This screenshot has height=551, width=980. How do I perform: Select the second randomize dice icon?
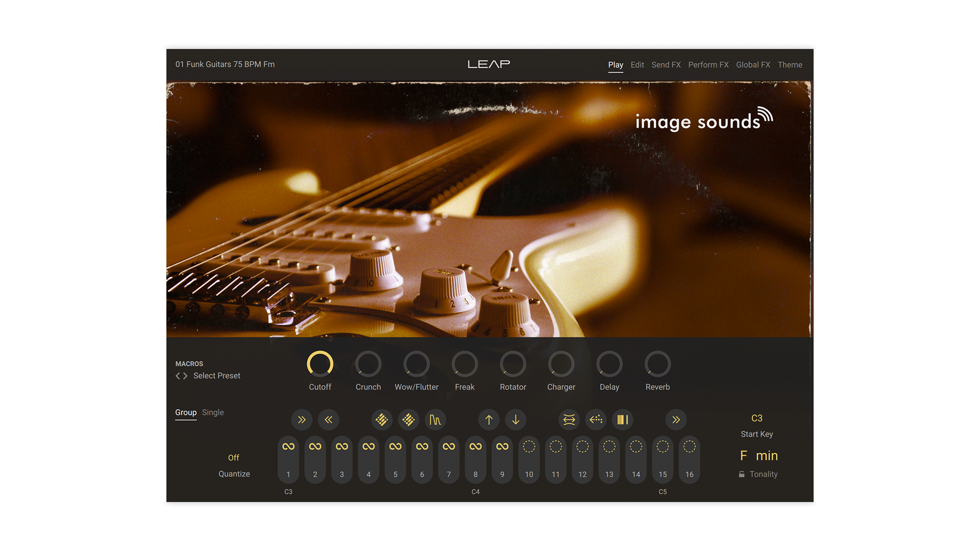pyautogui.click(x=408, y=419)
